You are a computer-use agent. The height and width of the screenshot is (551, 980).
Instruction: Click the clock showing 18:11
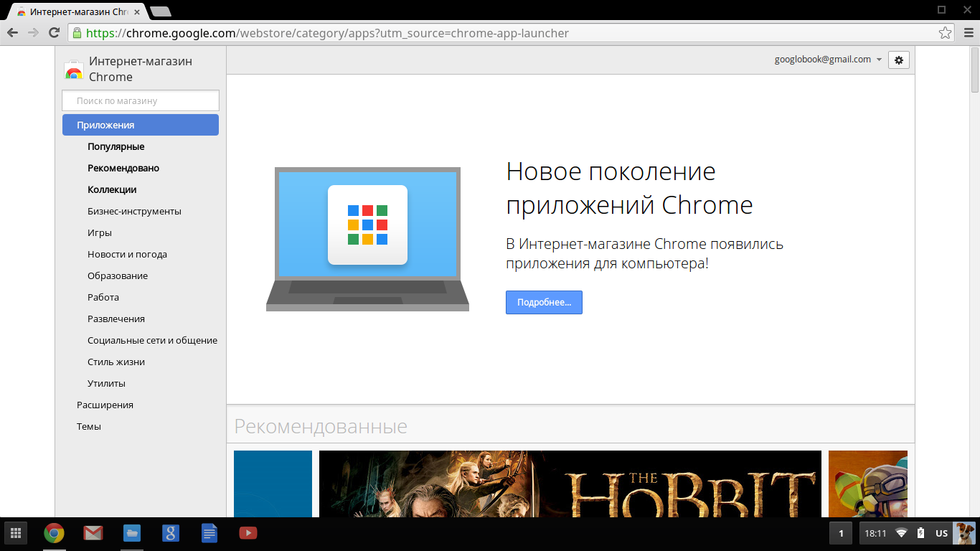tap(875, 533)
